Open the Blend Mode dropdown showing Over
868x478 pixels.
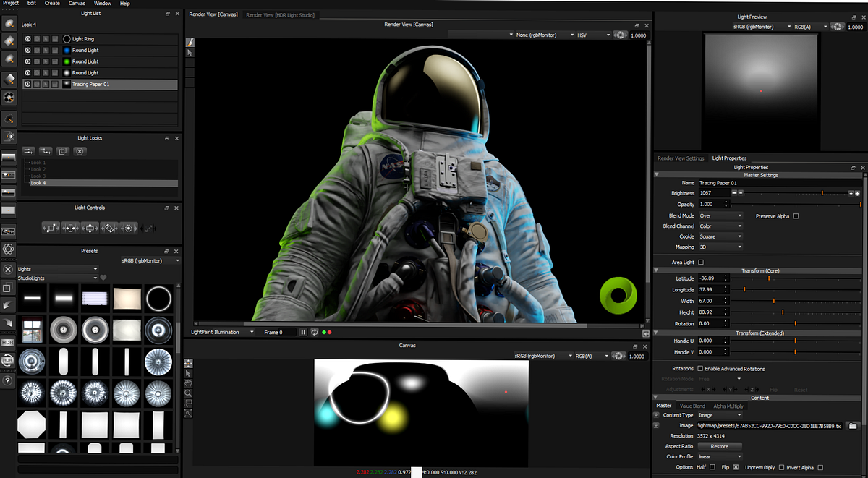[x=720, y=215]
